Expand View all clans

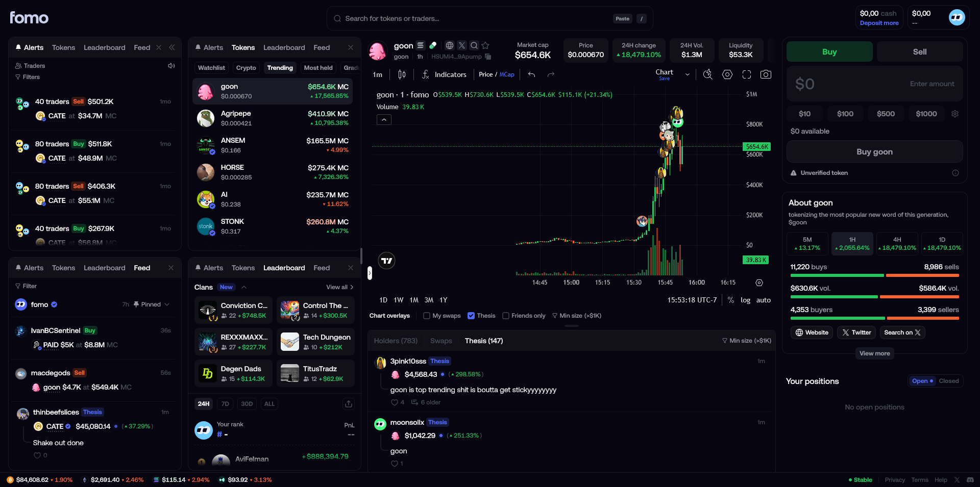click(x=340, y=287)
